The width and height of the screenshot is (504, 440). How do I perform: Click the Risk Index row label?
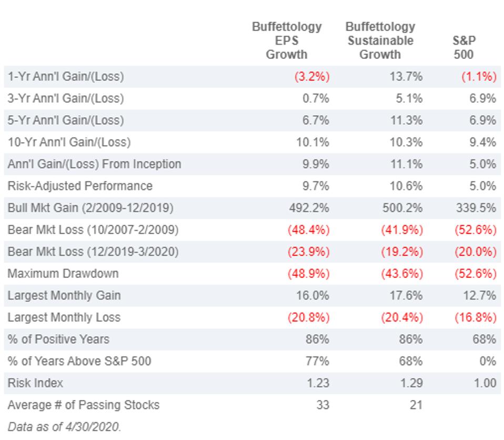[x=35, y=383]
